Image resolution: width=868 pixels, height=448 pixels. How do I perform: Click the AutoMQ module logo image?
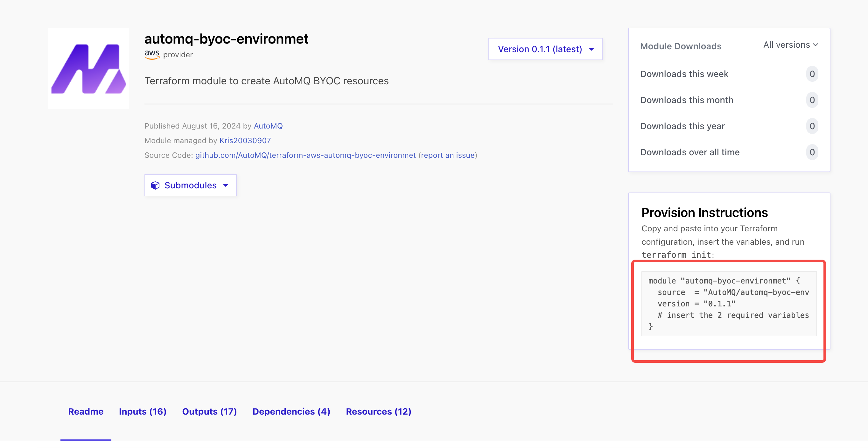(88, 68)
